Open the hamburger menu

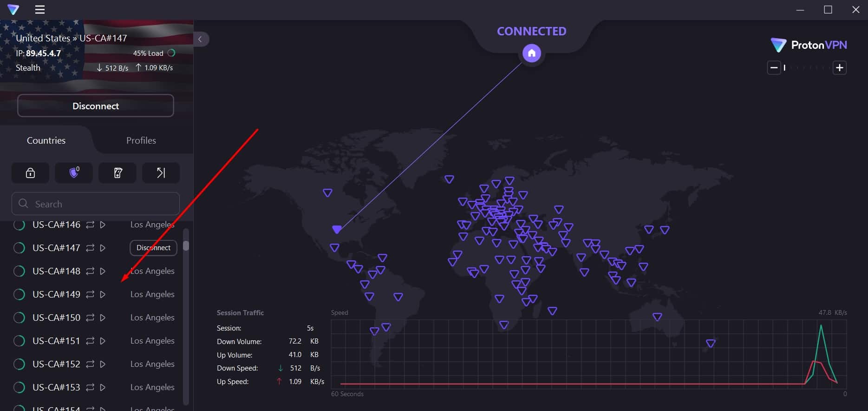(40, 9)
